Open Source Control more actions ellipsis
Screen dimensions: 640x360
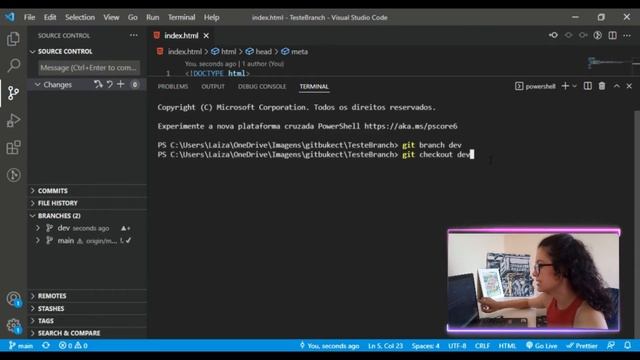(133, 36)
